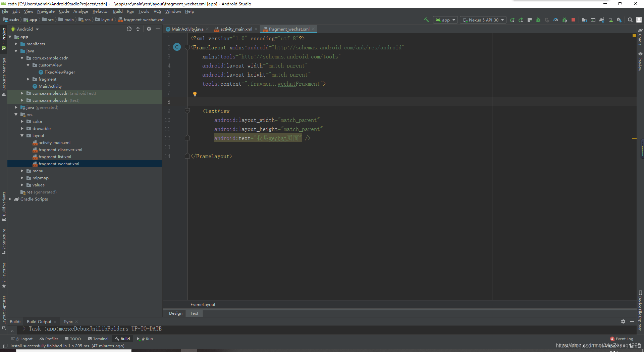644x352 pixels.
Task: Expand the values folder
Action: [22, 185]
